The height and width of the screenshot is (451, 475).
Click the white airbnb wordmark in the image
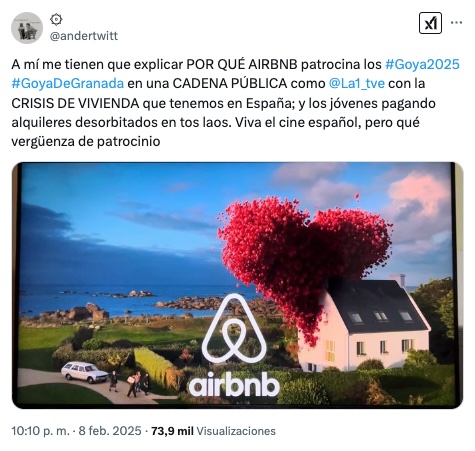coord(234,384)
